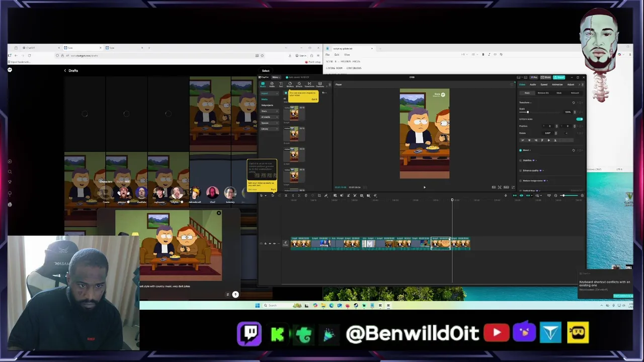Open the selection tool dropdown arrow
This screenshot has width=644, height=362.
tap(266, 195)
